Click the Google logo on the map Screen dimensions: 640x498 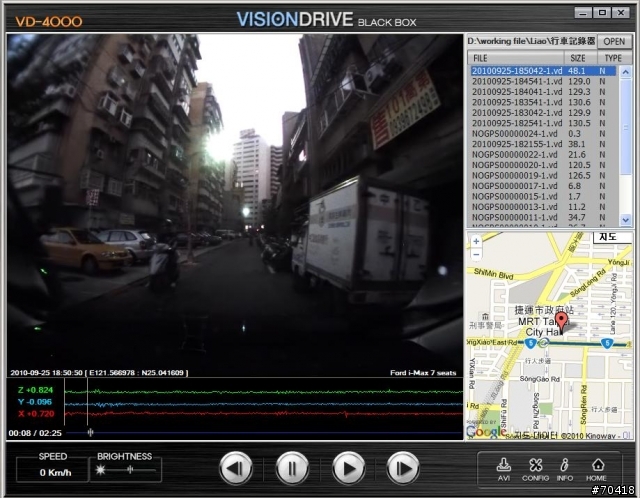click(x=486, y=431)
